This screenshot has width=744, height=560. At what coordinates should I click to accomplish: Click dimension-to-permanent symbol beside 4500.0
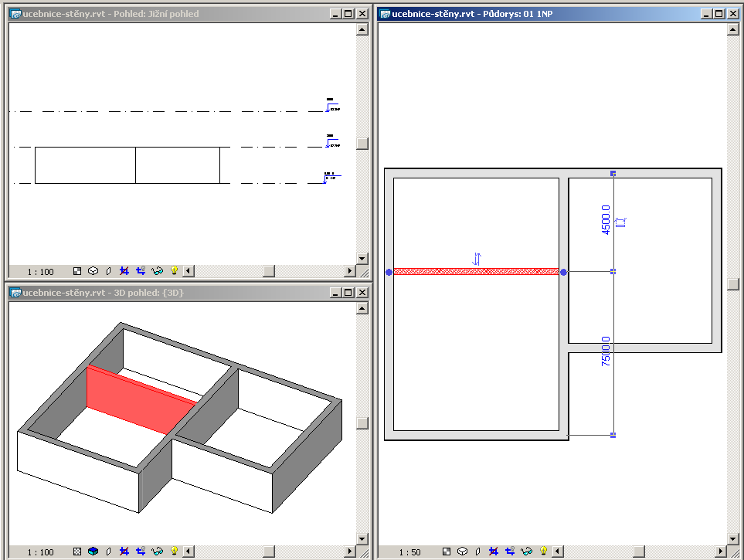(621, 222)
